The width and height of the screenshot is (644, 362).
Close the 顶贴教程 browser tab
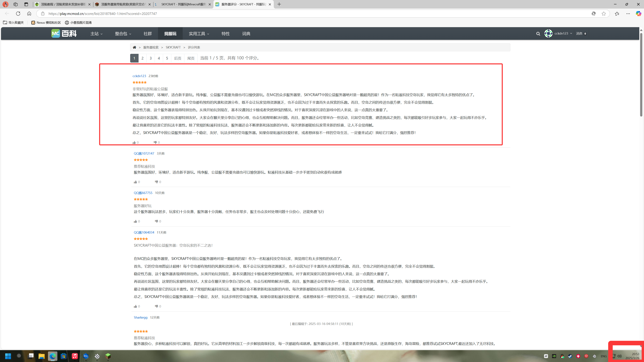click(x=90, y=4)
